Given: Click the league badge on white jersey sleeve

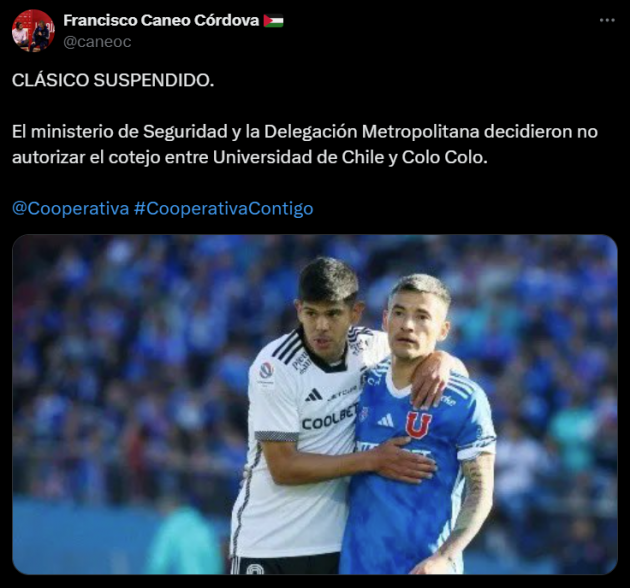Looking at the screenshot, I should pos(266,370).
